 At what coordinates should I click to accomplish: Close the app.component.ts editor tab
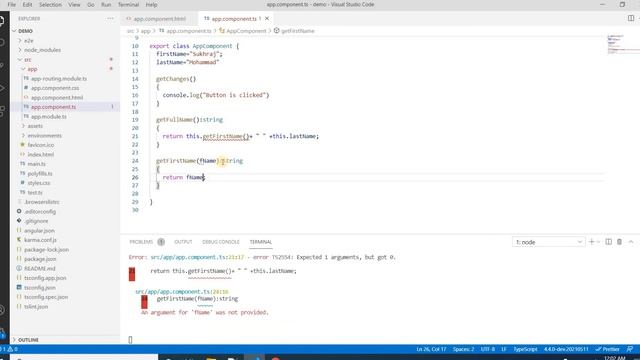click(267, 18)
